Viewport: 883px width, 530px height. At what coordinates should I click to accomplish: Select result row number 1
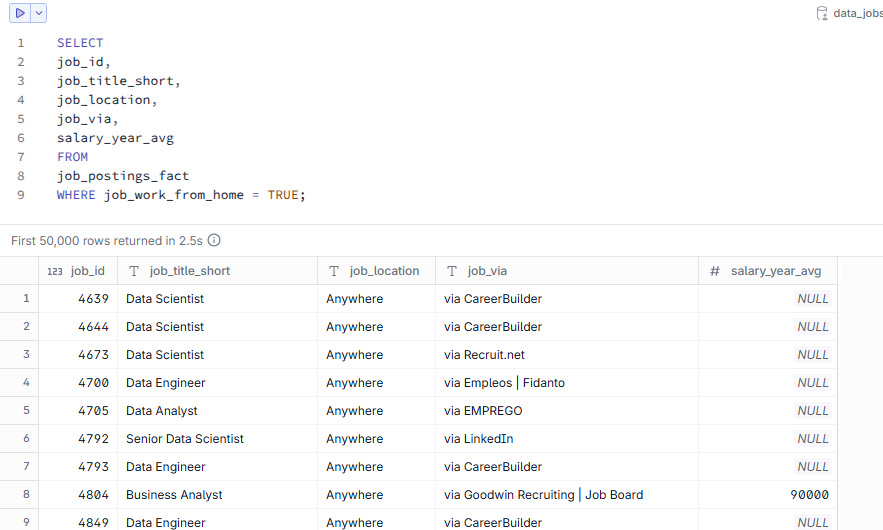pos(19,299)
